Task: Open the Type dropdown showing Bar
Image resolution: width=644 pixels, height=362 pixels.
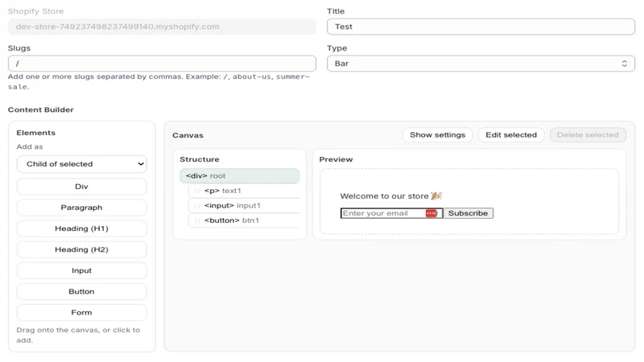Action: [x=481, y=64]
